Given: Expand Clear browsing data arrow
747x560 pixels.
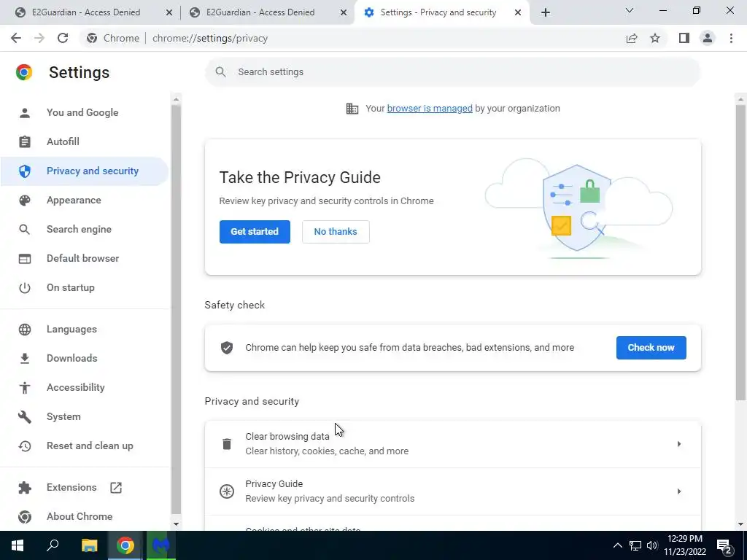Looking at the screenshot, I should click(x=679, y=444).
